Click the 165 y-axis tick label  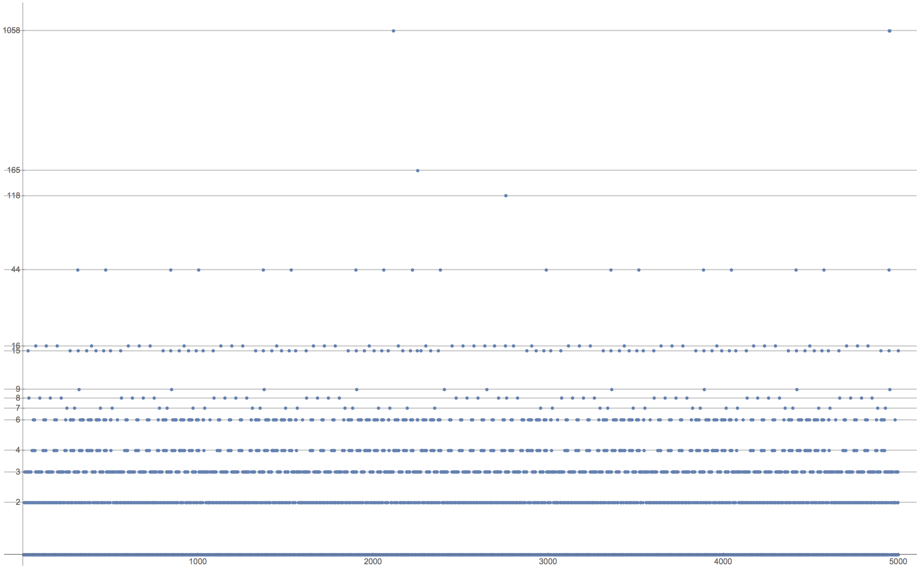pos(14,170)
